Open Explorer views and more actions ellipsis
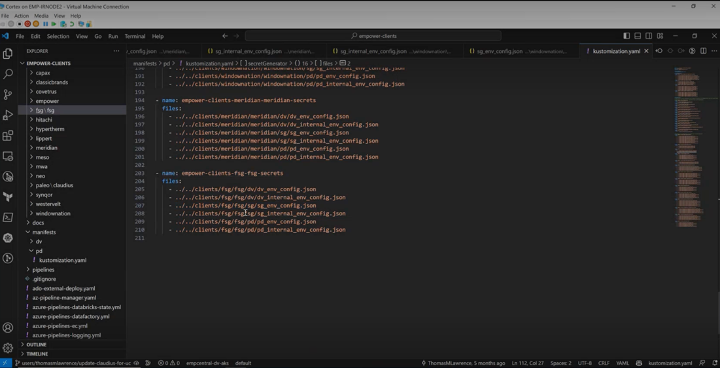The height and width of the screenshot is (368, 720). coord(116,51)
